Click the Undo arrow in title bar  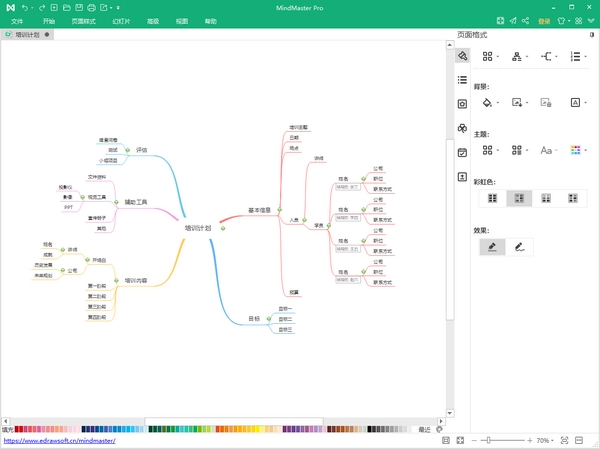click(25, 7)
